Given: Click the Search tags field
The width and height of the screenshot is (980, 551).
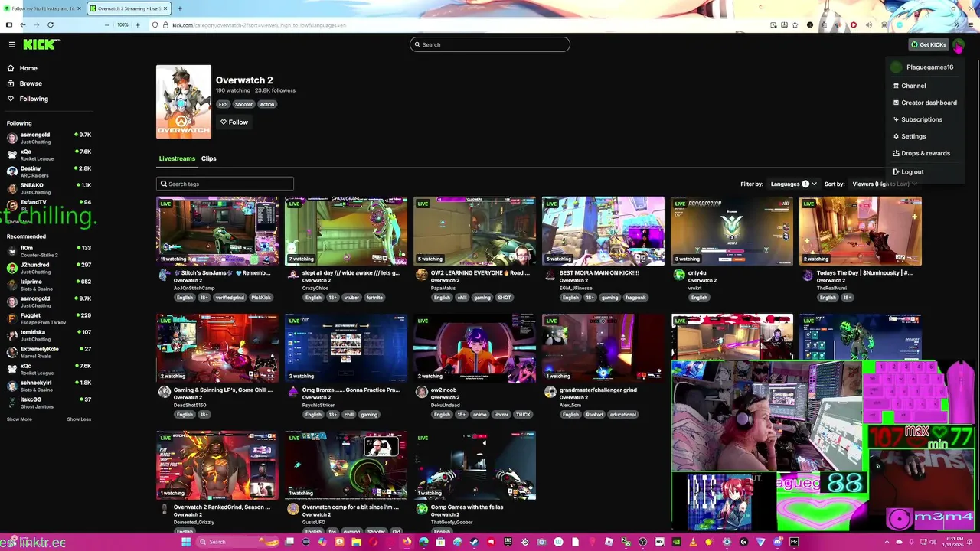Looking at the screenshot, I should pos(225,184).
